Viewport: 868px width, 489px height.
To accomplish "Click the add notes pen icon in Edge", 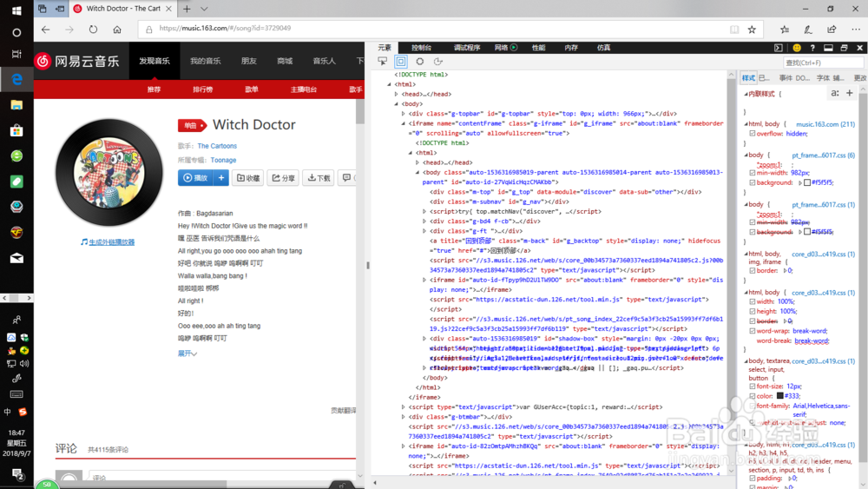I will (x=808, y=30).
